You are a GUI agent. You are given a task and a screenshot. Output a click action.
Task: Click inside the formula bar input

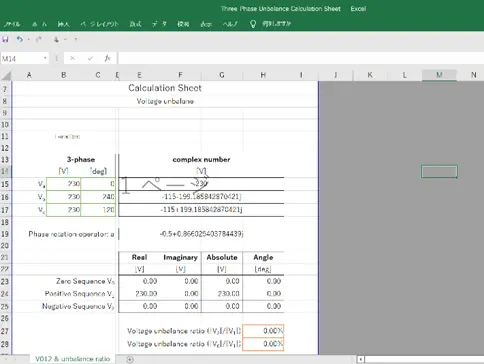pyautogui.click(x=300, y=58)
